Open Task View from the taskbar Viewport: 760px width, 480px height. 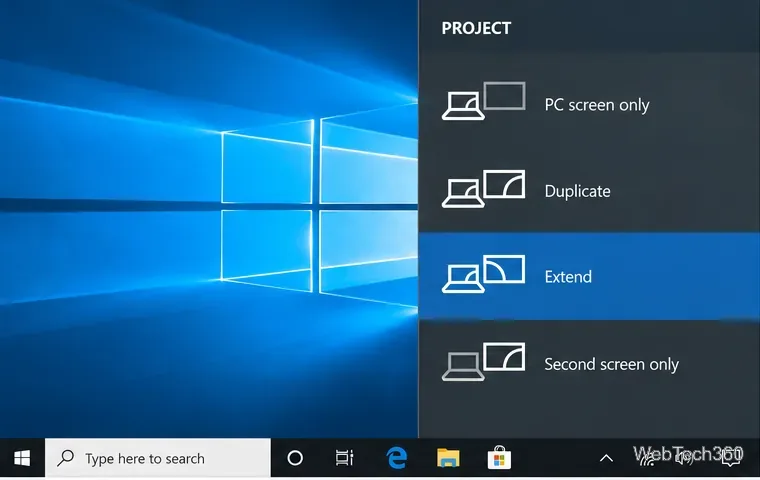tap(345, 458)
